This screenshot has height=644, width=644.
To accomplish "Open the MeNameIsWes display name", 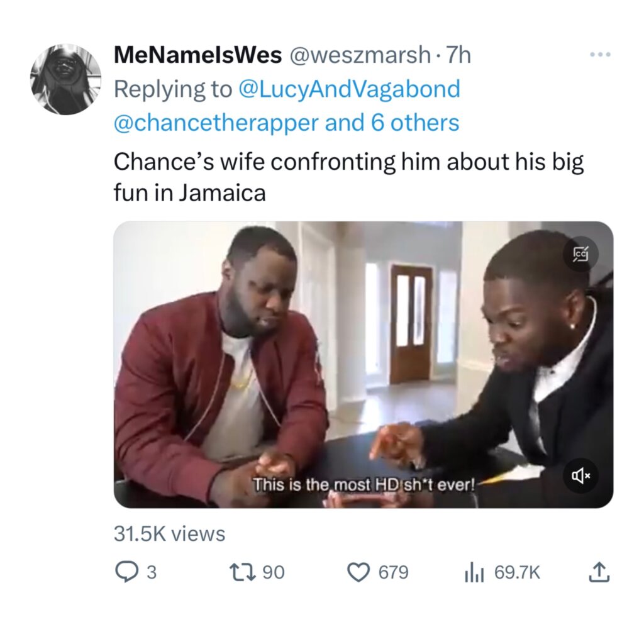I will (x=198, y=55).
